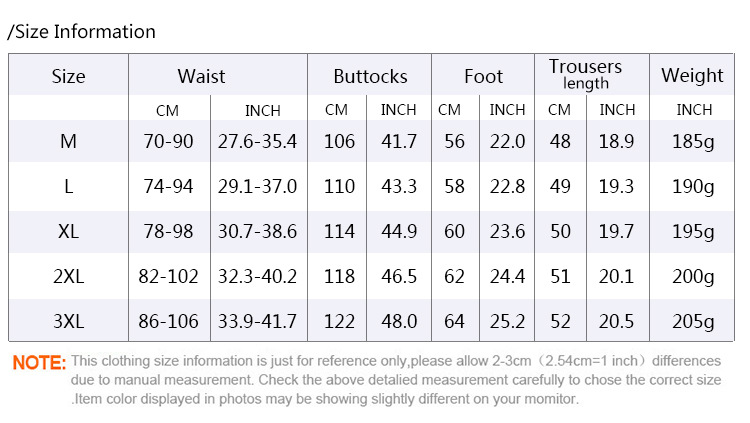750x423 pixels.
Task: Click the 29.1-37.0 waist inch cell
Action: click(257, 186)
